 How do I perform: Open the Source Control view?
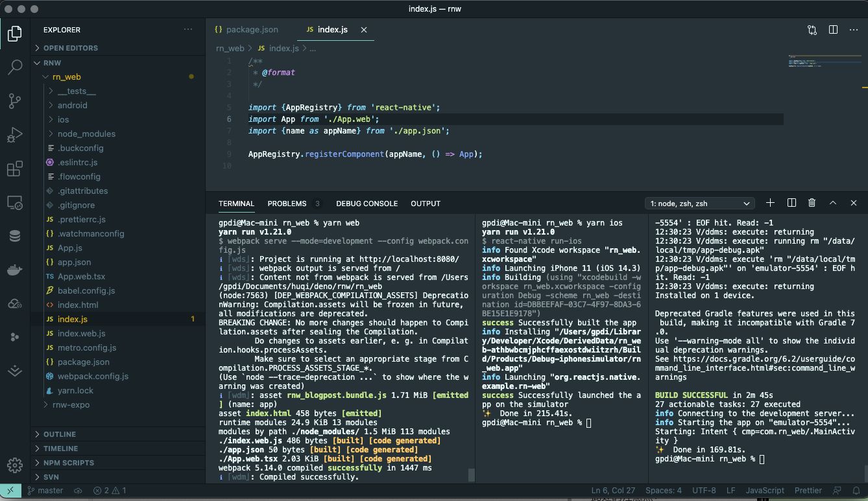14,100
